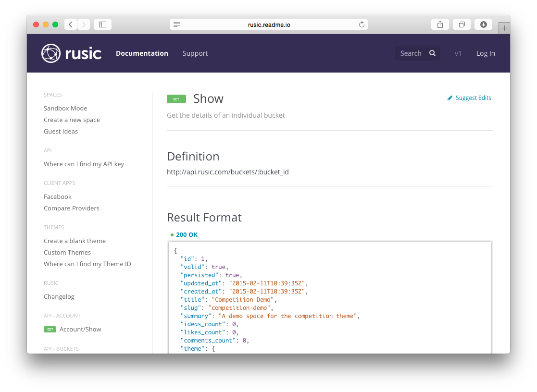Image resolution: width=537 pixels, height=392 pixels.
Task: Click the Reader view icon in address bar
Action: pyautogui.click(x=177, y=24)
